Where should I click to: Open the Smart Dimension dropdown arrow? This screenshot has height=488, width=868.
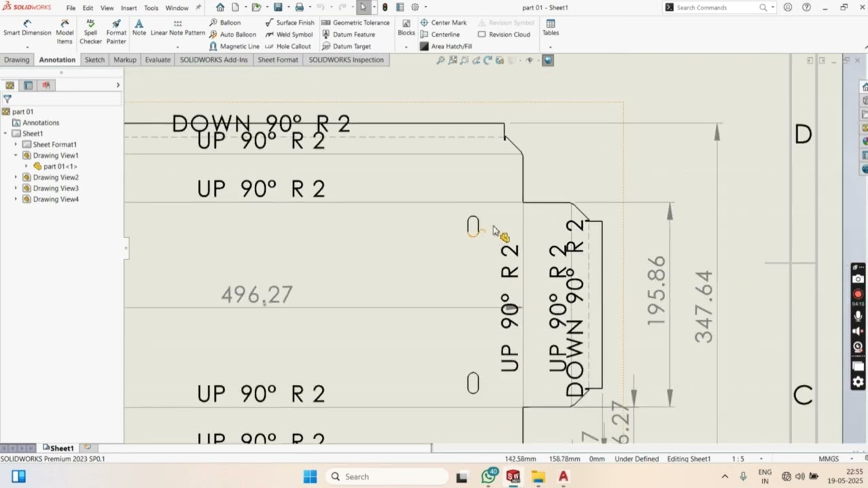click(27, 47)
